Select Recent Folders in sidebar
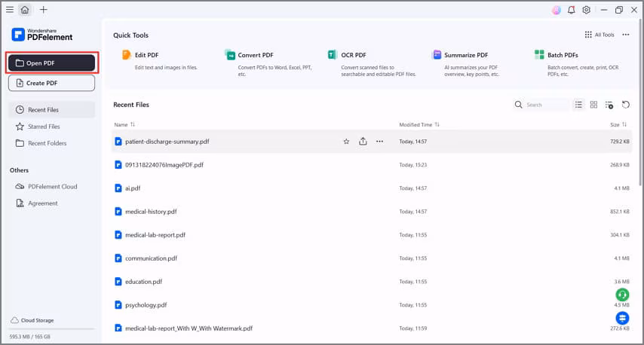The height and width of the screenshot is (345, 644). (x=52, y=143)
